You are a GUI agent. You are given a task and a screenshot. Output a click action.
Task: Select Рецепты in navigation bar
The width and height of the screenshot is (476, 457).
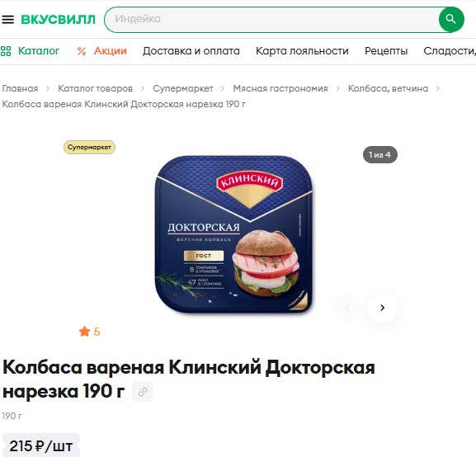tap(386, 50)
